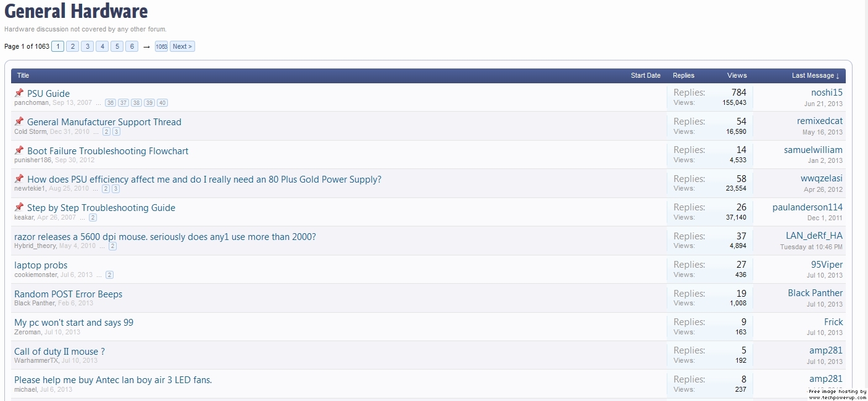This screenshot has width=868, height=401.
Task: Click the pin icon beside PSU Guide
Action: 19,93
